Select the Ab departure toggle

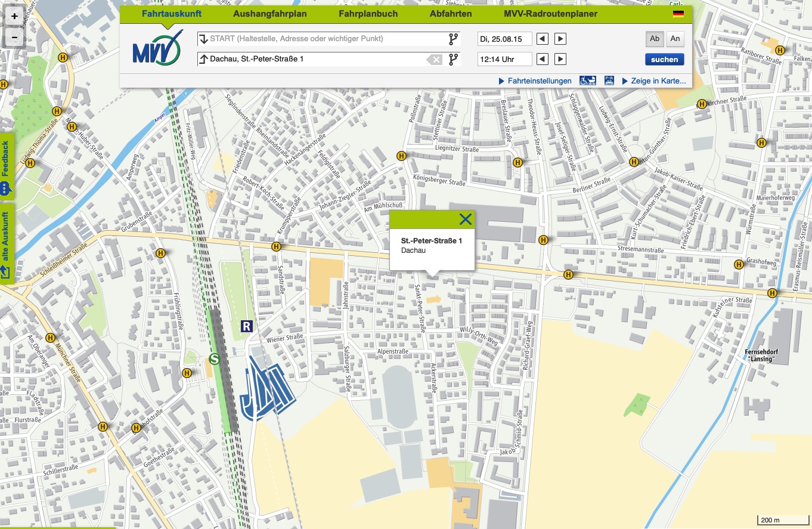pyautogui.click(x=655, y=39)
